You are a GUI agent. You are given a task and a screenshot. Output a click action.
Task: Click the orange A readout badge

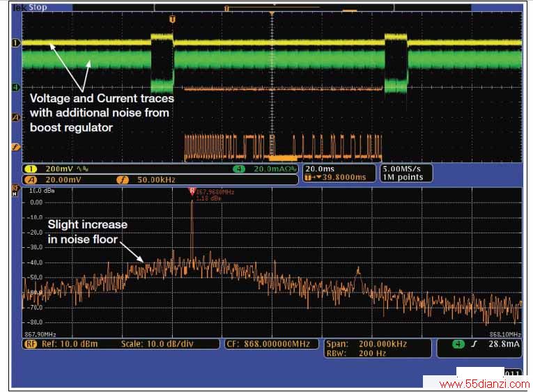(x=31, y=180)
